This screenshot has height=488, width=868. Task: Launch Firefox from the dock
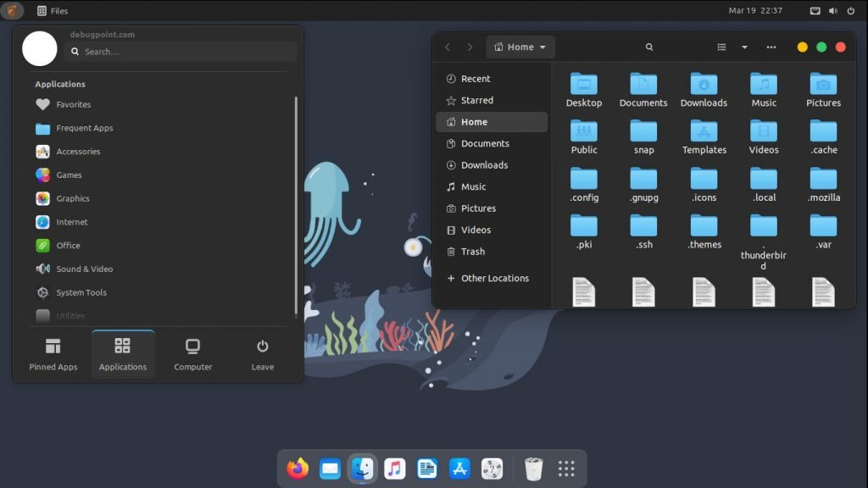click(295, 467)
